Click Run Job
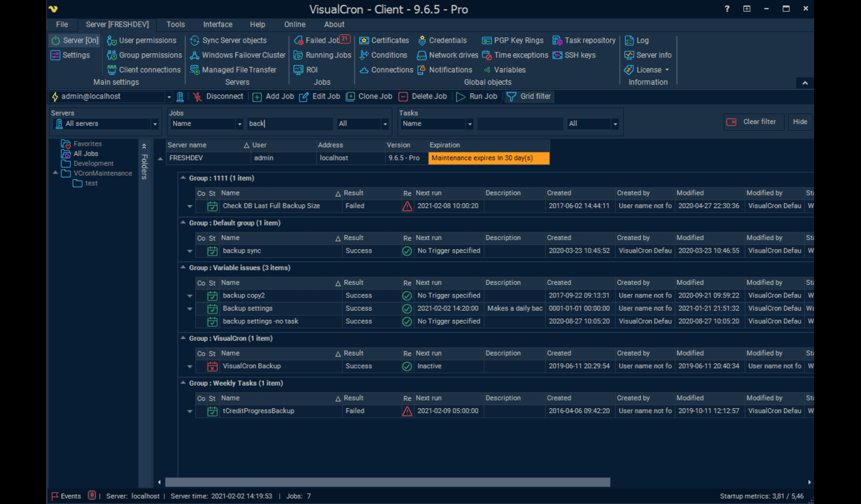The height and width of the screenshot is (504, 861). (476, 97)
